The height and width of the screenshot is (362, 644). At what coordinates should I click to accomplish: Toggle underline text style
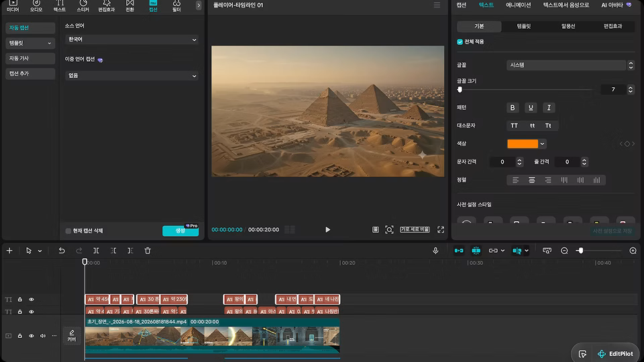531,107
